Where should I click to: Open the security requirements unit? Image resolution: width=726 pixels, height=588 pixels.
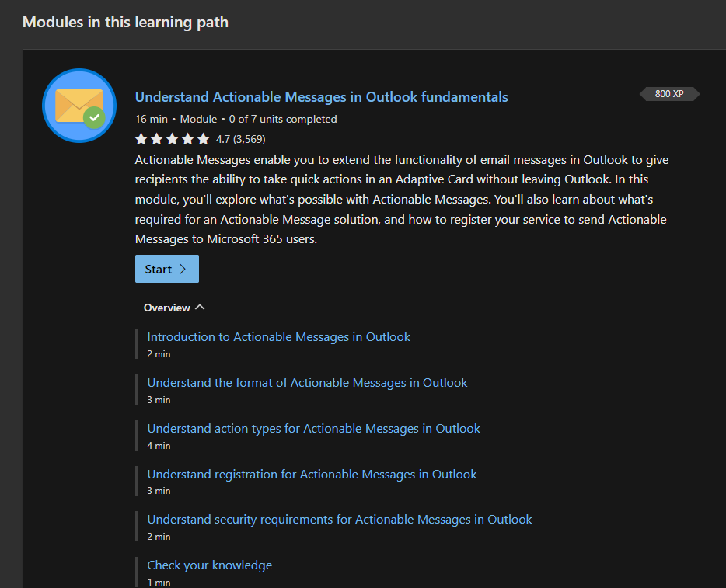click(340, 519)
